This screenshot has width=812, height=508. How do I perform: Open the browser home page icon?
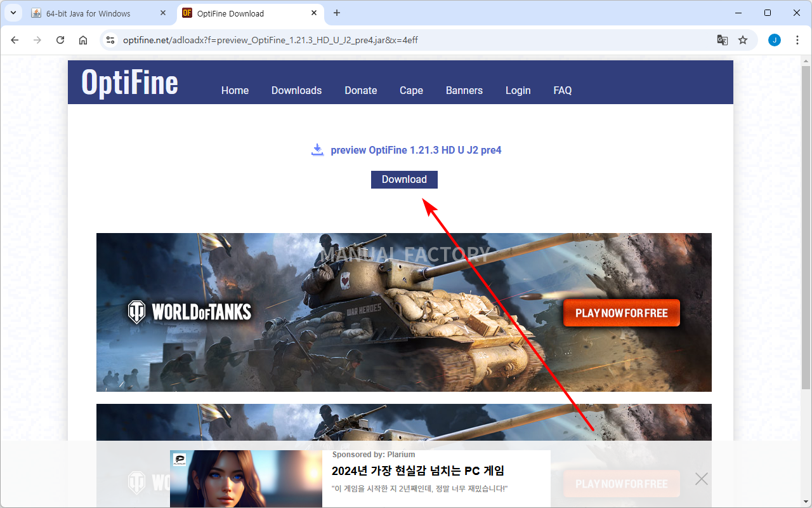(83, 40)
